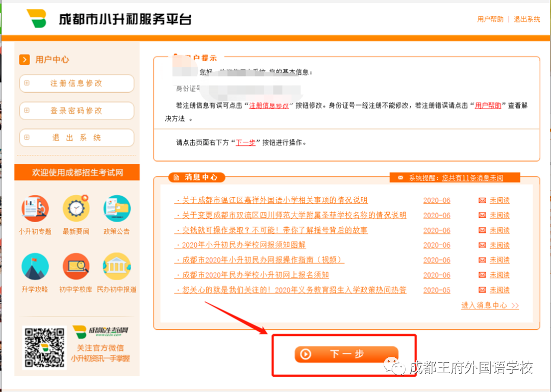Viewport: 551px width, 392px height.
Task: Click the 用户中心 arrow icon
Action: [x=24, y=60]
